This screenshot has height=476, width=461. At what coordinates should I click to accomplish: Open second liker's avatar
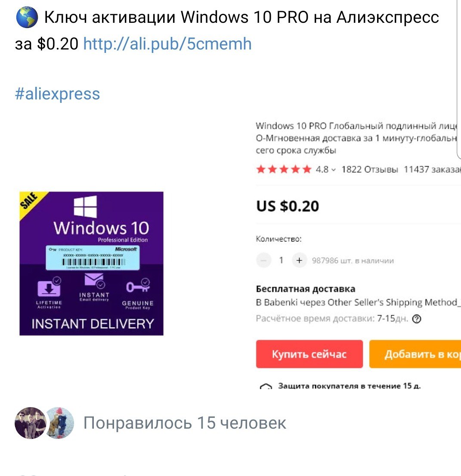pyautogui.click(x=60, y=423)
